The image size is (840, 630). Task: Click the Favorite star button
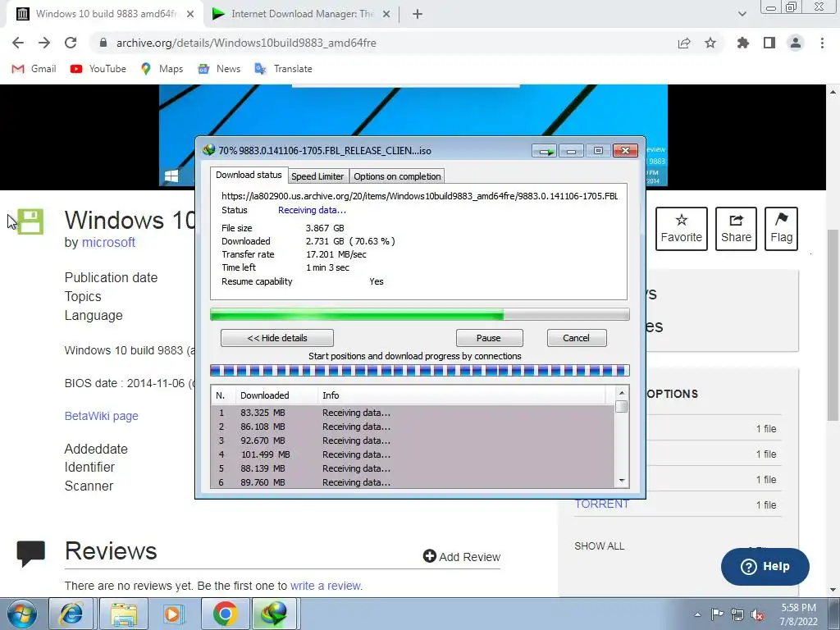point(682,229)
